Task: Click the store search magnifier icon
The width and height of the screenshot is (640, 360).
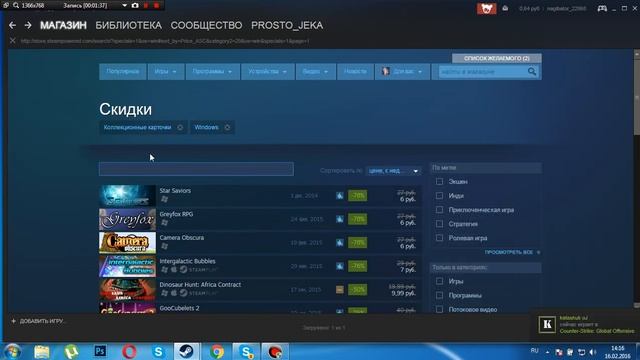Action: (531, 71)
